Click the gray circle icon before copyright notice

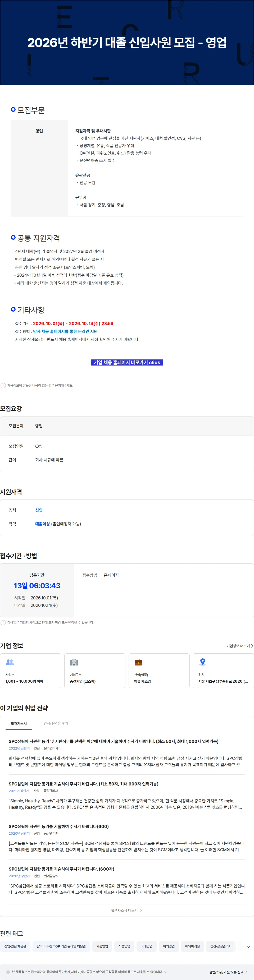click(8, 972)
